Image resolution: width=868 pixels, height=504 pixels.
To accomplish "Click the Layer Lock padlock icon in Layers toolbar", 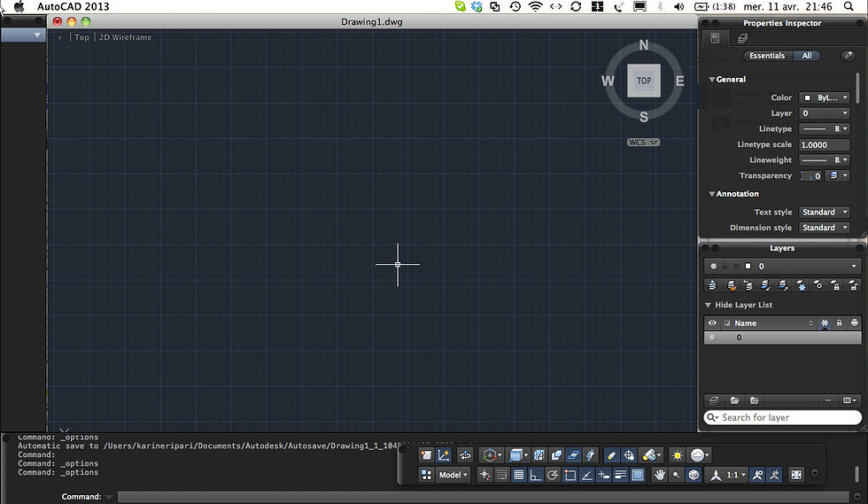I will click(836, 285).
